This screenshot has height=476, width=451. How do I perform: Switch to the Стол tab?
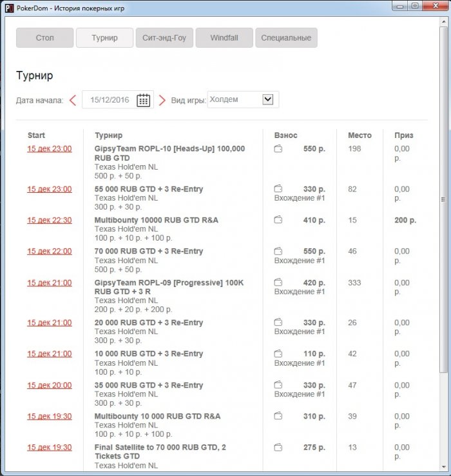tap(45, 38)
